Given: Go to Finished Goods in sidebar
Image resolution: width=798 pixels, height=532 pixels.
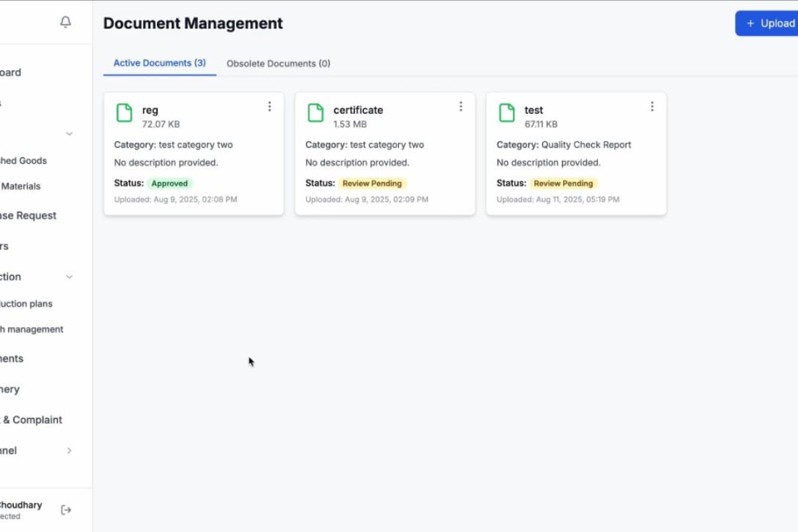Looking at the screenshot, I should pyautogui.click(x=24, y=160).
